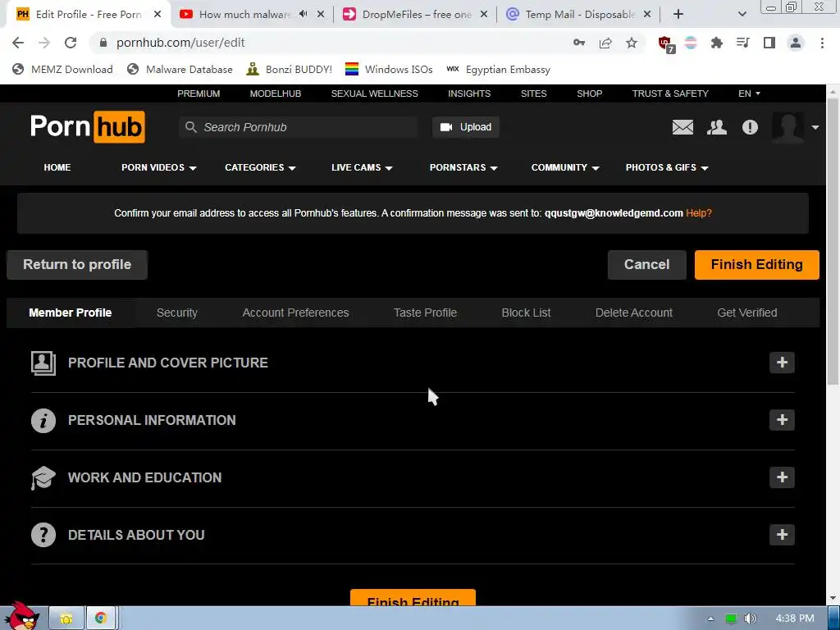
Task: Click the Upload button
Action: tap(466, 127)
